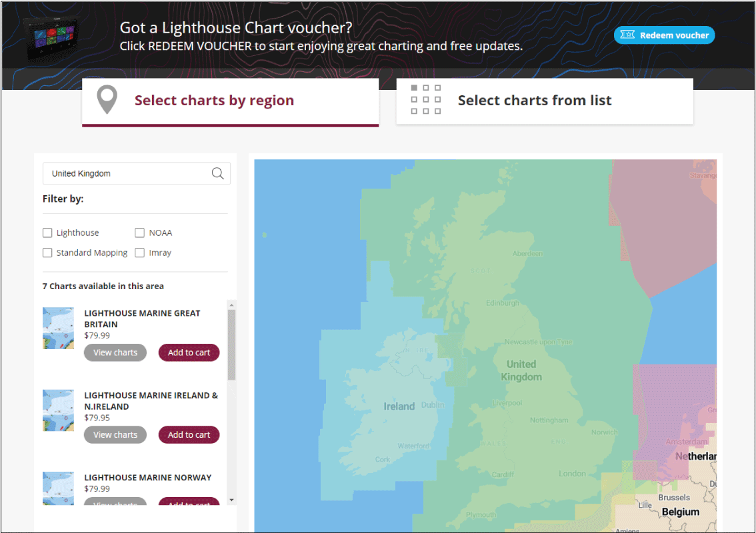This screenshot has height=533, width=756.
Task: Click the map pin region icon
Action: coord(107,100)
